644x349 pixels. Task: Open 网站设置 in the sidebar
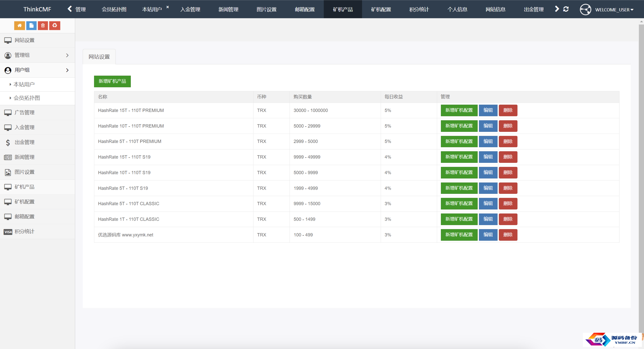[x=37, y=40]
